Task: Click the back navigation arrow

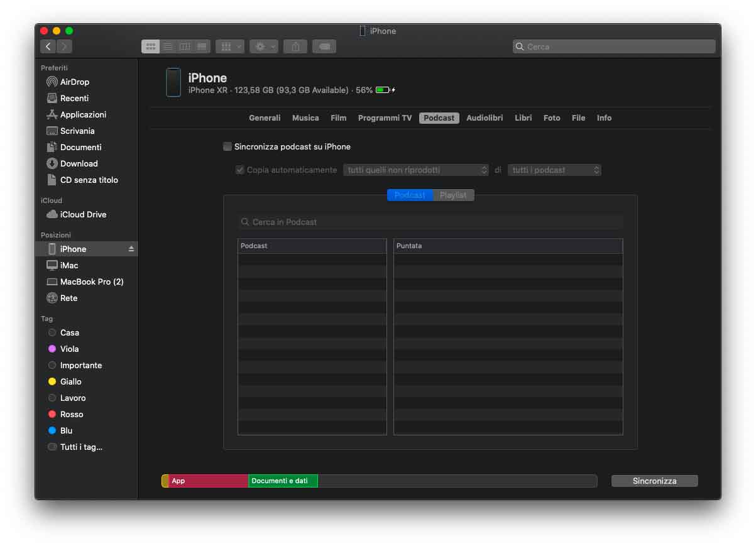Action: click(48, 46)
